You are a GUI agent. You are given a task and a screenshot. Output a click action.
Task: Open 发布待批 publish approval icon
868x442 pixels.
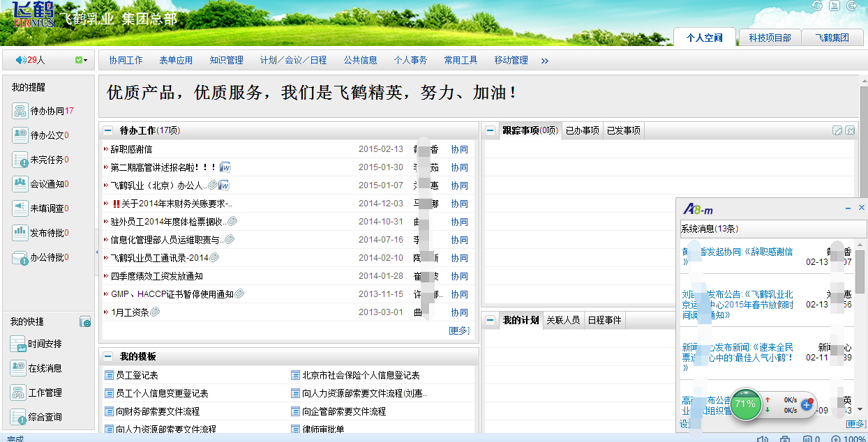point(20,233)
